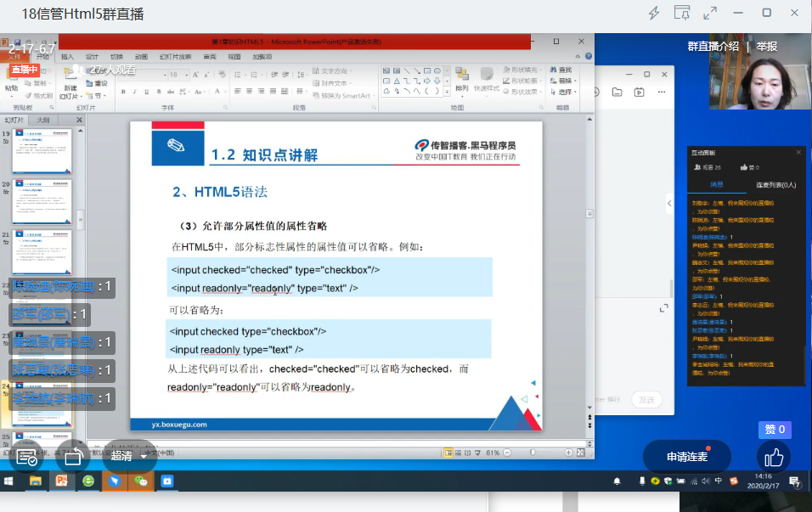Open the taskbar notification center icon
The height and width of the screenshot is (512, 812).
click(x=795, y=481)
